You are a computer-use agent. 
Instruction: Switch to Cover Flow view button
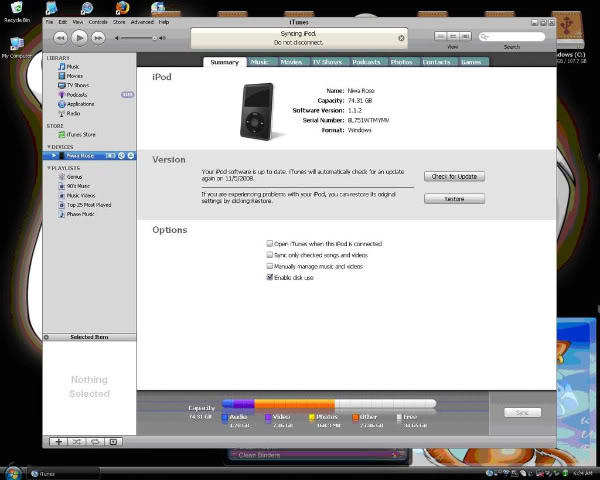[x=465, y=36]
